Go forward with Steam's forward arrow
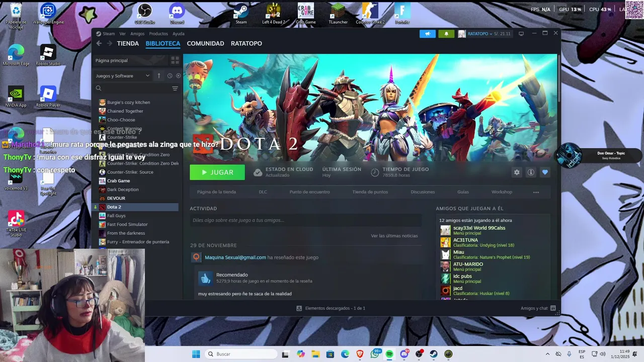 (109, 44)
